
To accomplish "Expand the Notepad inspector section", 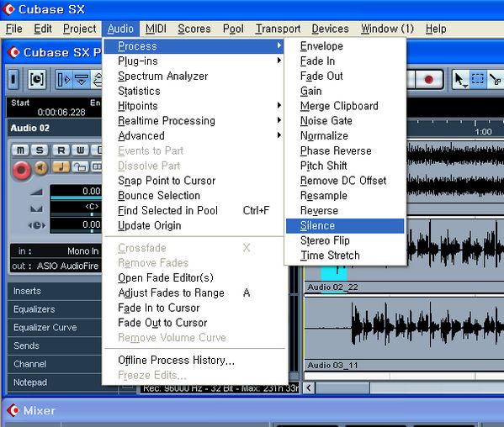I will pyautogui.click(x=55, y=382).
